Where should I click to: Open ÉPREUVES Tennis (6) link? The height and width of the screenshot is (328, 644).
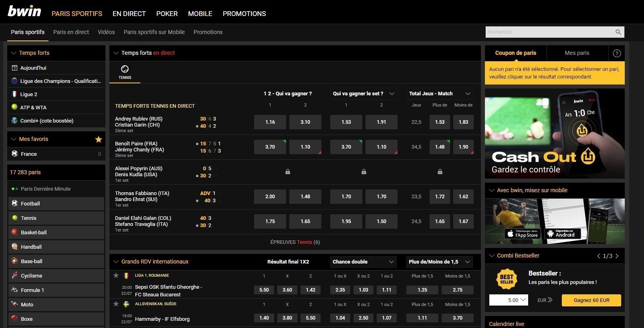click(x=295, y=242)
